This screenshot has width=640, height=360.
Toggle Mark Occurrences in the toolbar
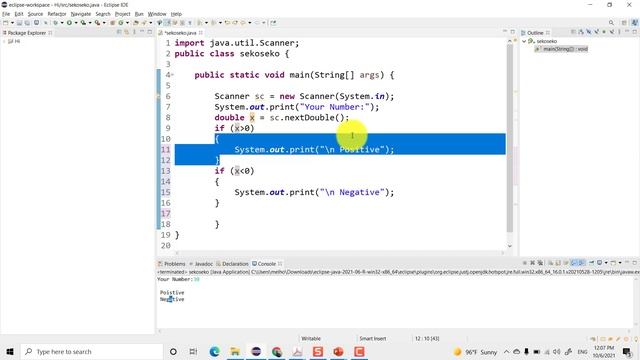167,23
